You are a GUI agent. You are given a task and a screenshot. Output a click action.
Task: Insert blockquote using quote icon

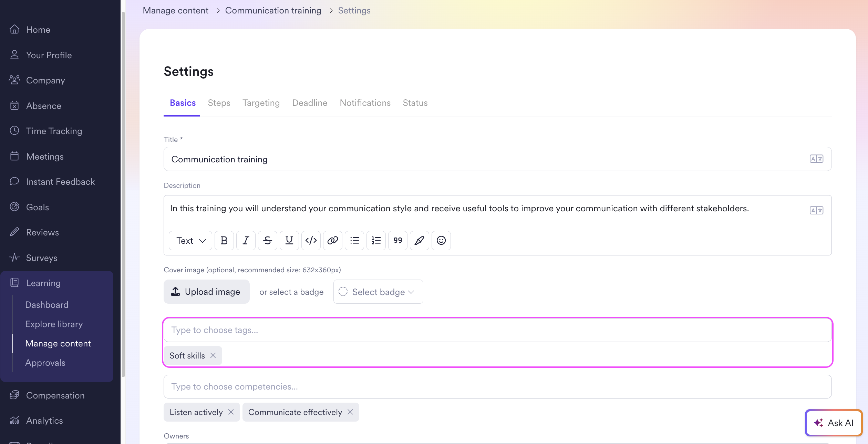click(397, 240)
